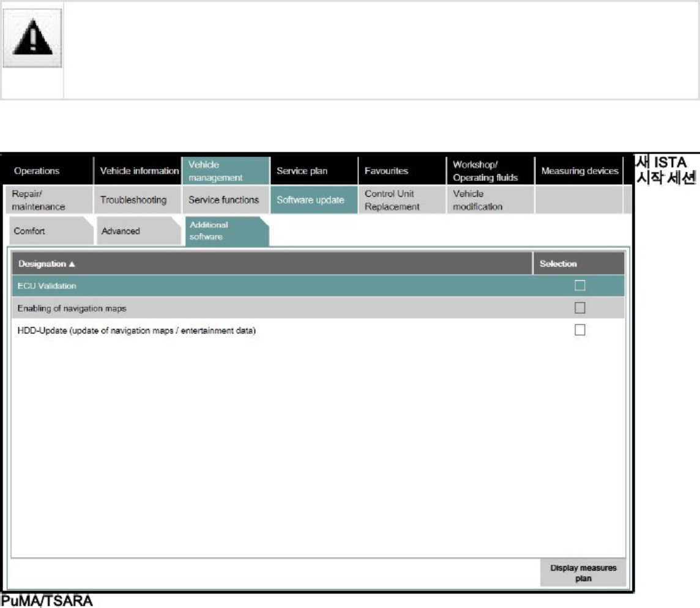
Task: Choose the Service functions sub-tab
Action: (x=226, y=200)
